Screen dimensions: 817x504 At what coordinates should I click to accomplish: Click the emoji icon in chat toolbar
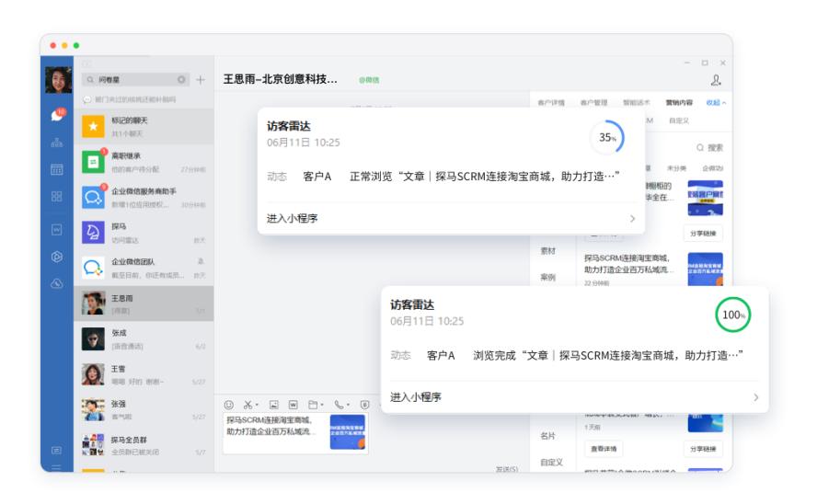(229, 404)
